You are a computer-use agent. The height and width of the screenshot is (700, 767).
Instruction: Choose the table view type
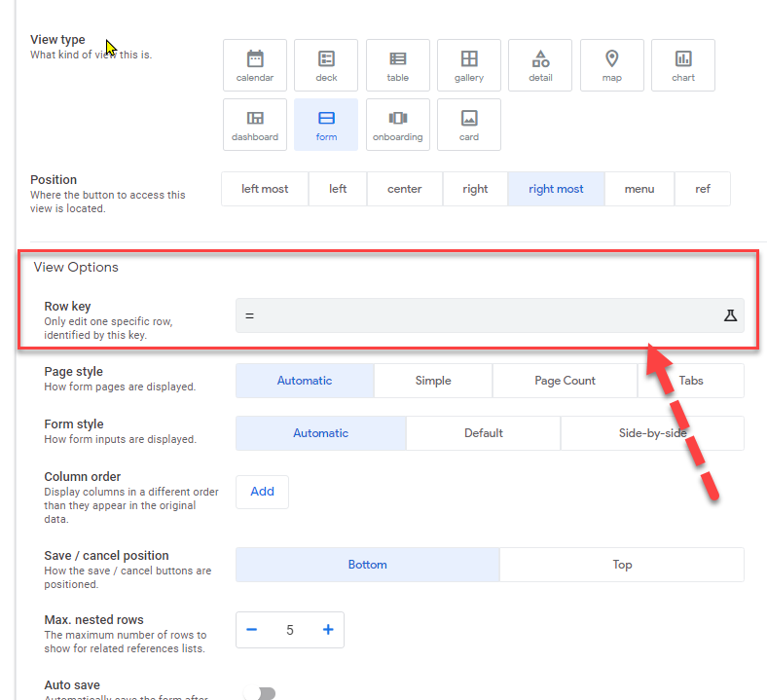click(398, 65)
